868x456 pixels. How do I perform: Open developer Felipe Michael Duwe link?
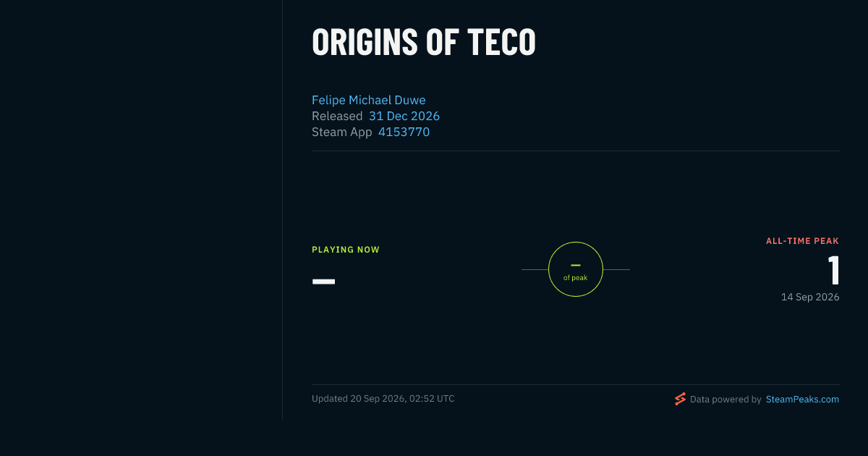369,100
